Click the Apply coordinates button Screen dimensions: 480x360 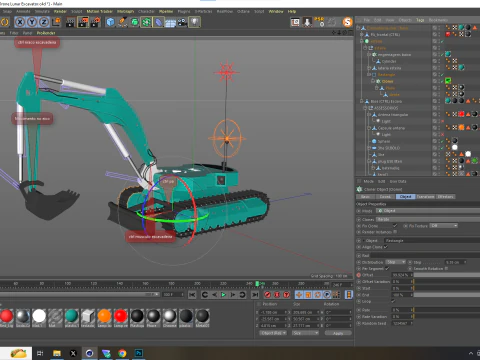(338, 333)
